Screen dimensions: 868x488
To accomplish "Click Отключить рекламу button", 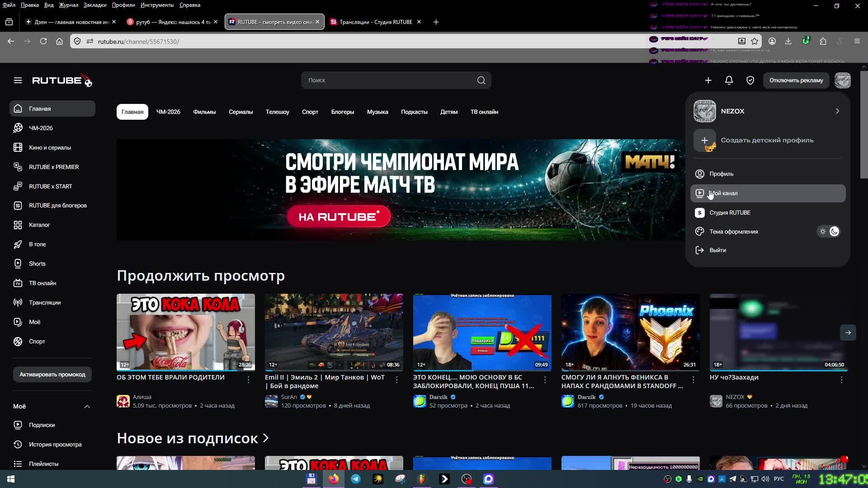I will coord(796,80).
